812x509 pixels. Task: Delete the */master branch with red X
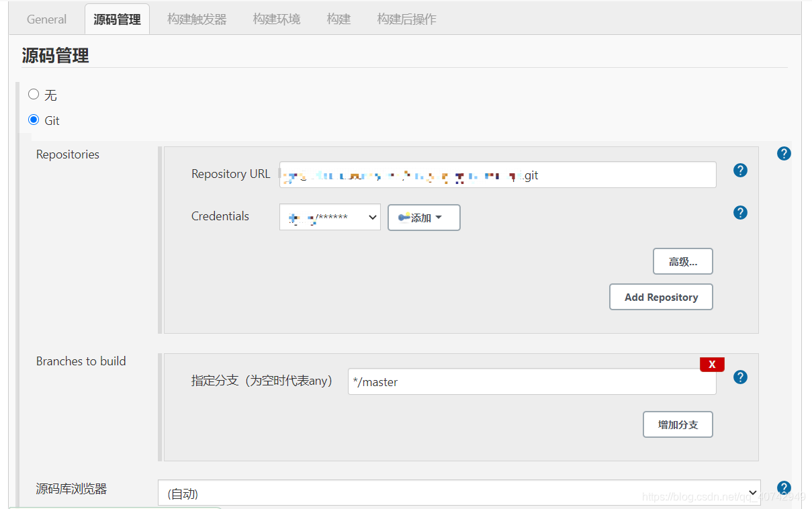(x=712, y=365)
